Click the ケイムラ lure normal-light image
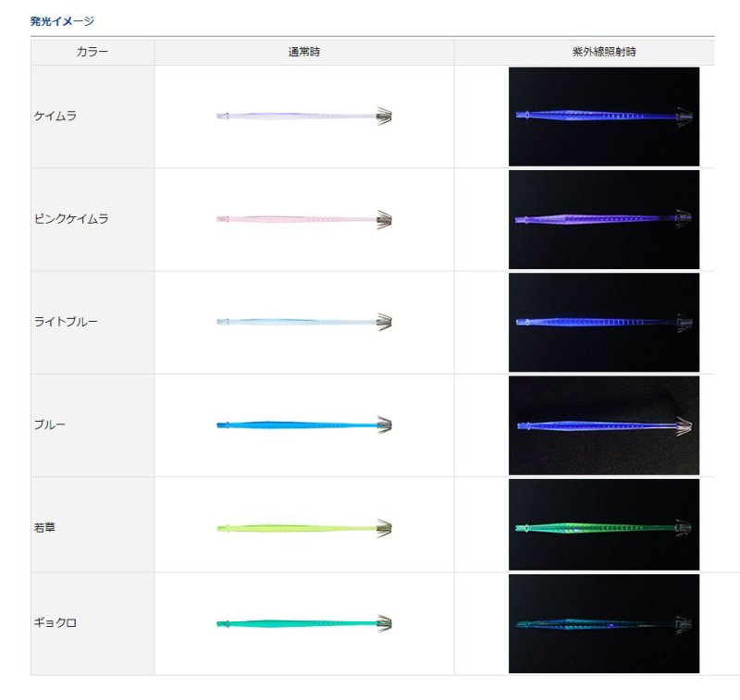This screenshot has height=700, width=740. coord(305,115)
